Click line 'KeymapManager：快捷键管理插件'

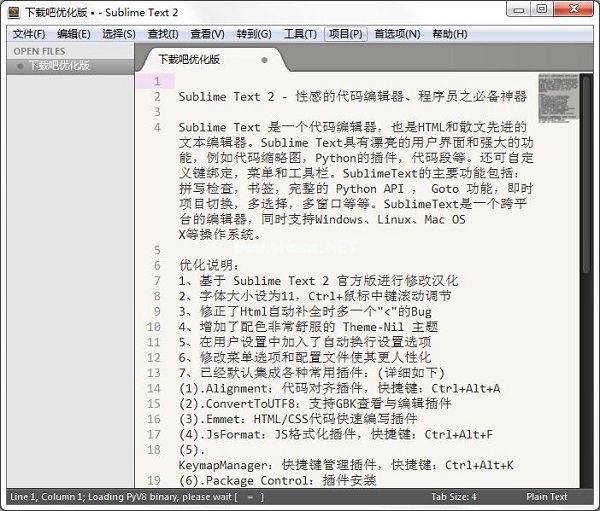click(x=346, y=465)
